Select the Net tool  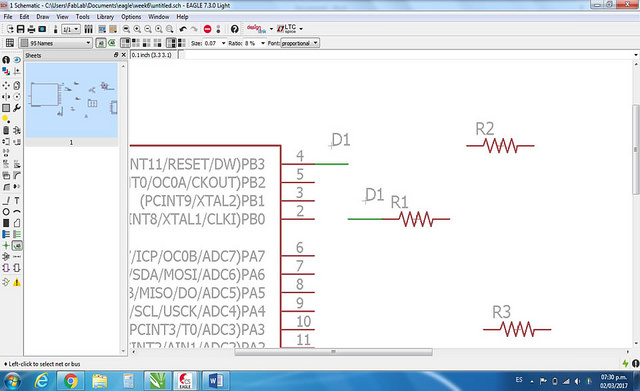point(17,234)
